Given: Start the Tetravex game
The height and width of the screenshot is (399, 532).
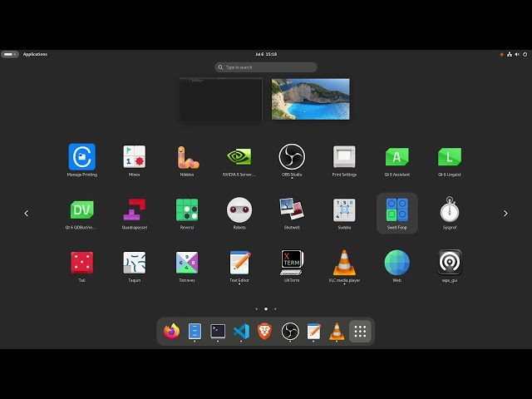Looking at the screenshot, I should pyautogui.click(x=187, y=266).
